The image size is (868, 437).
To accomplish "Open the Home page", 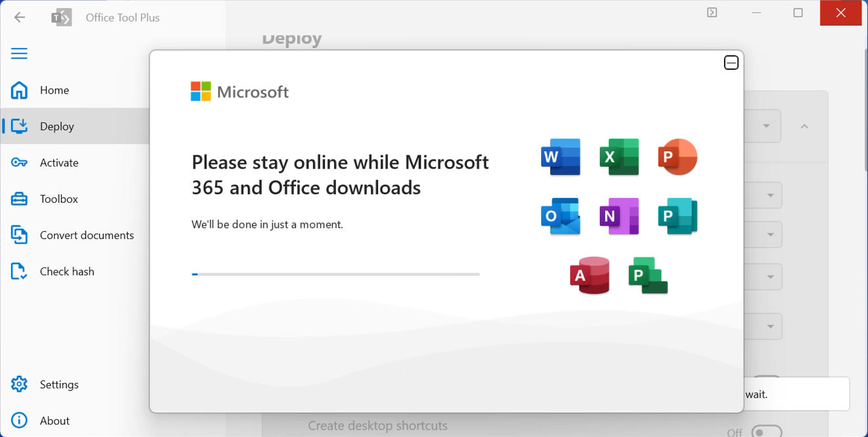I will point(54,90).
